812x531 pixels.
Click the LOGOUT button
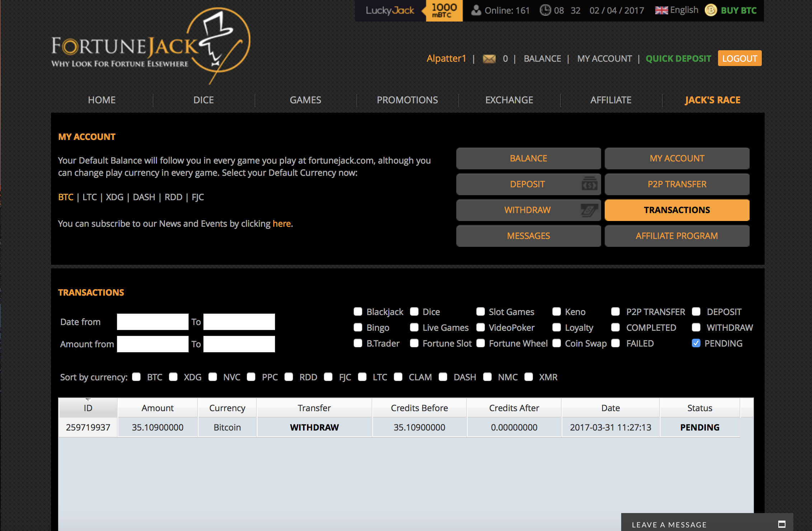pyautogui.click(x=740, y=58)
